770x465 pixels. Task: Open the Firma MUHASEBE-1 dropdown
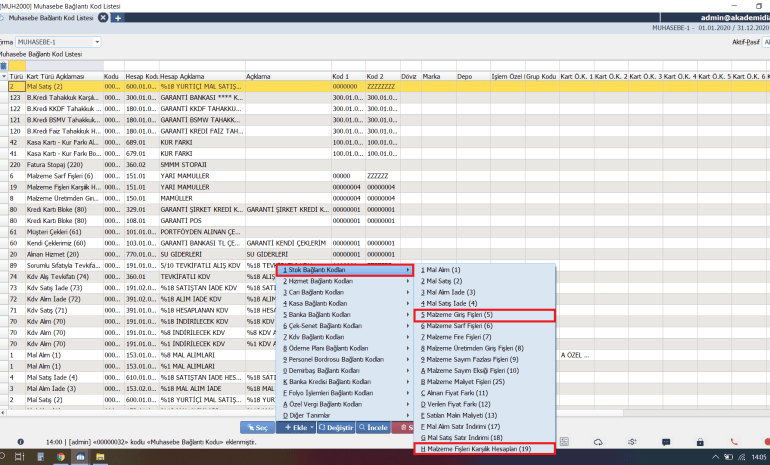coord(97,42)
